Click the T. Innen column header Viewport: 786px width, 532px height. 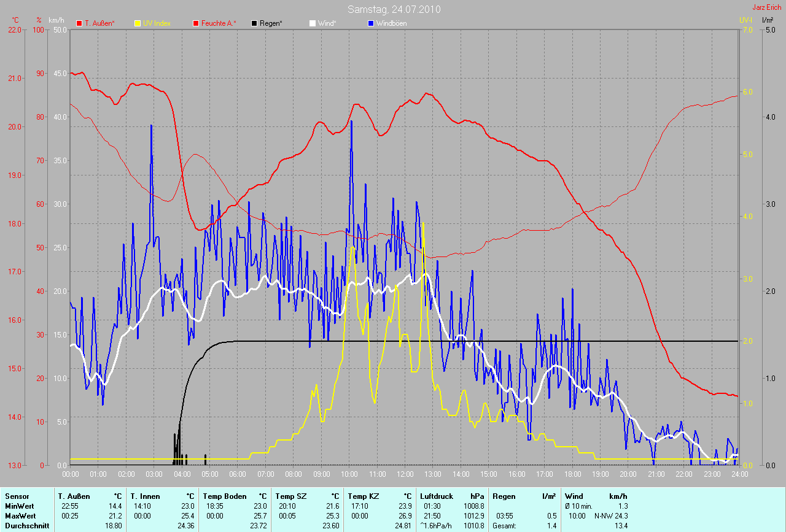click(145, 496)
